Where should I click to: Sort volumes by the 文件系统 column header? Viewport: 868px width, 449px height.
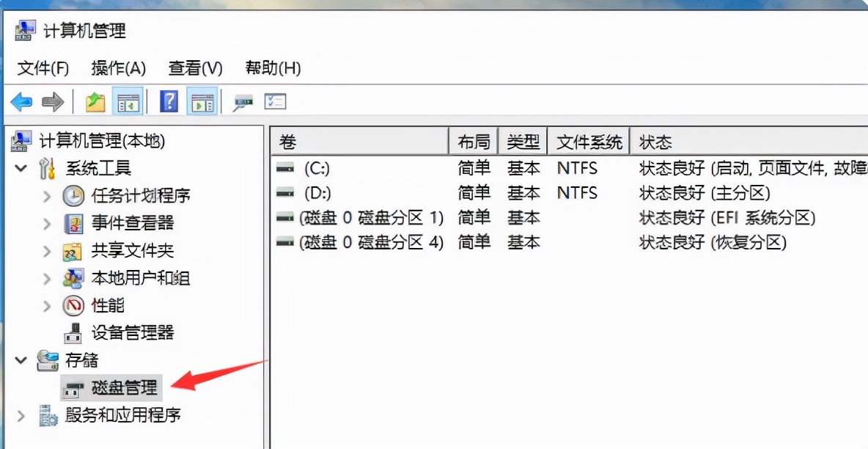click(589, 140)
